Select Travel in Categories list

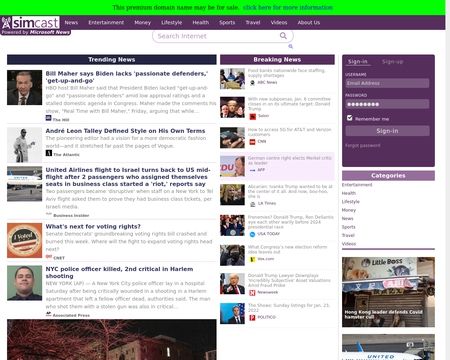[x=348, y=235]
